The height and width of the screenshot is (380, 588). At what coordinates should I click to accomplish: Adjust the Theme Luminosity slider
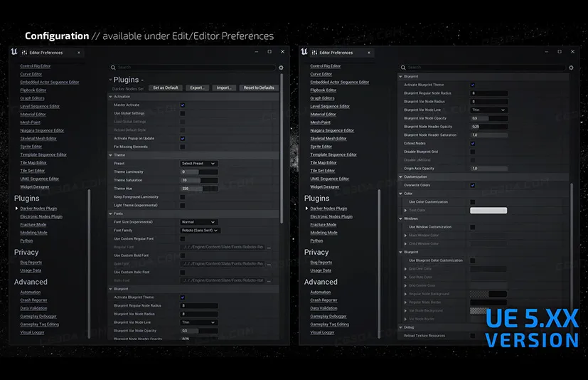tap(199, 172)
